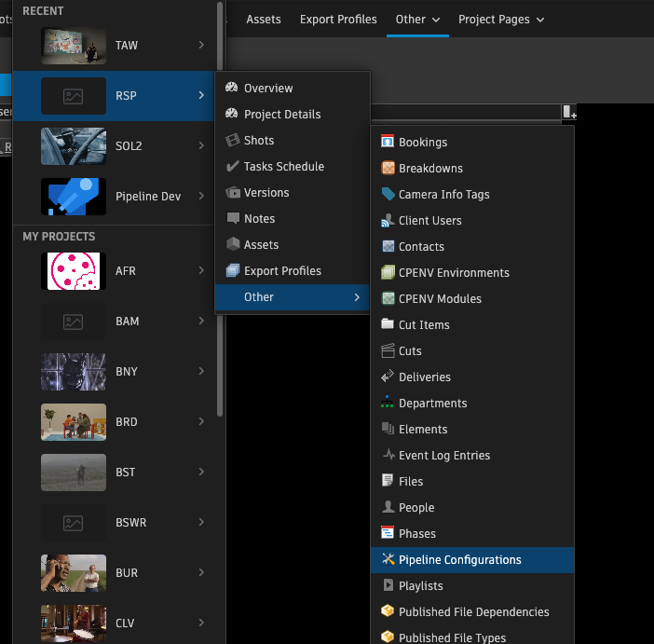Choose Tasks Schedule in RSP menu
654x644 pixels.
pos(283,167)
